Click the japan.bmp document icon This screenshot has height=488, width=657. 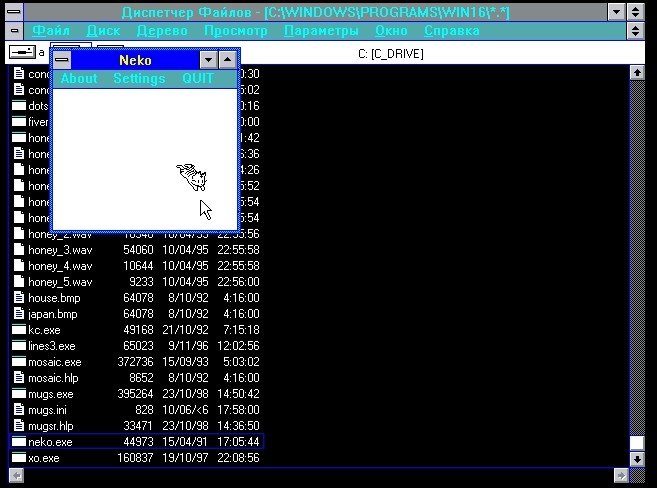(19, 314)
